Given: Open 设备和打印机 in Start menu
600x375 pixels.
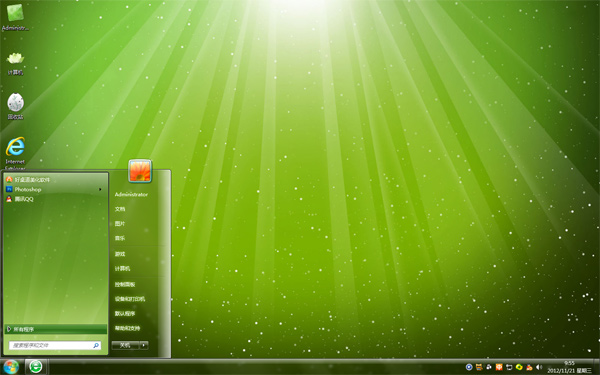Looking at the screenshot, I should click(130, 299).
